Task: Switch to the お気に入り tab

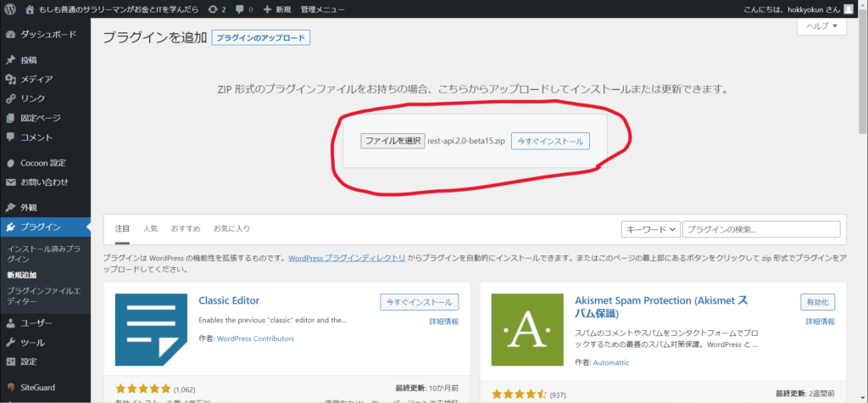Action: pyautogui.click(x=232, y=229)
